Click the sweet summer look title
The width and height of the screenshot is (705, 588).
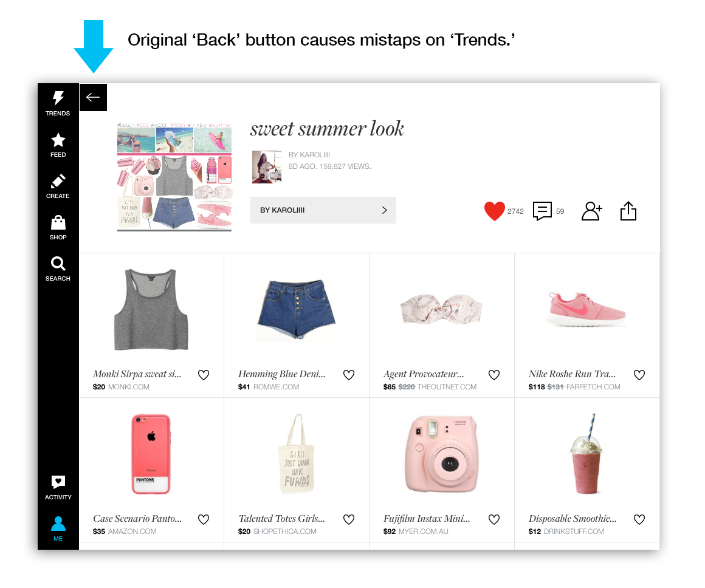tap(327, 129)
